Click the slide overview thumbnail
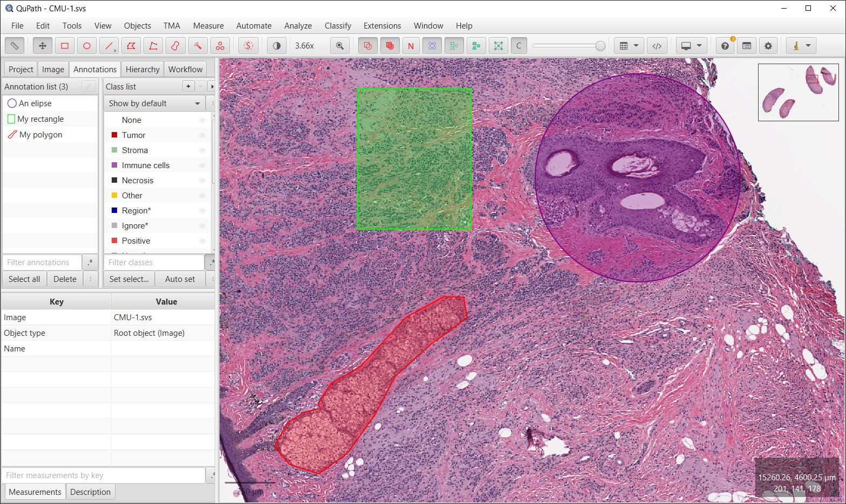The height and width of the screenshot is (504, 846). tap(798, 92)
